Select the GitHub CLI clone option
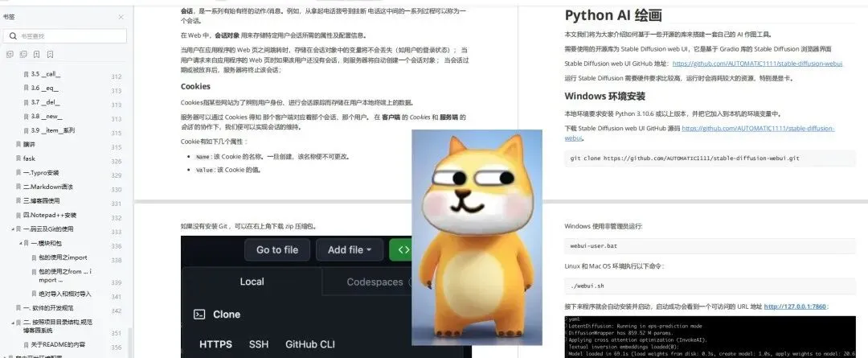Screen dimensions: 868x358 (x=310, y=344)
